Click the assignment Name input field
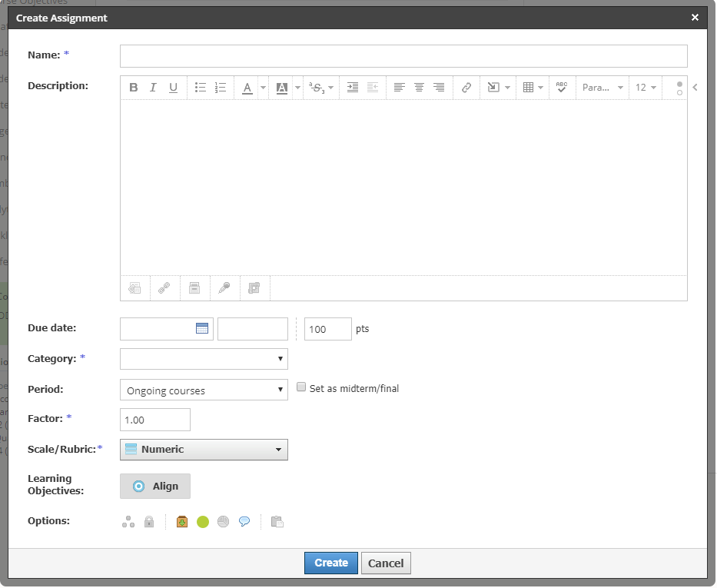The image size is (717, 588). [x=403, y=56]
